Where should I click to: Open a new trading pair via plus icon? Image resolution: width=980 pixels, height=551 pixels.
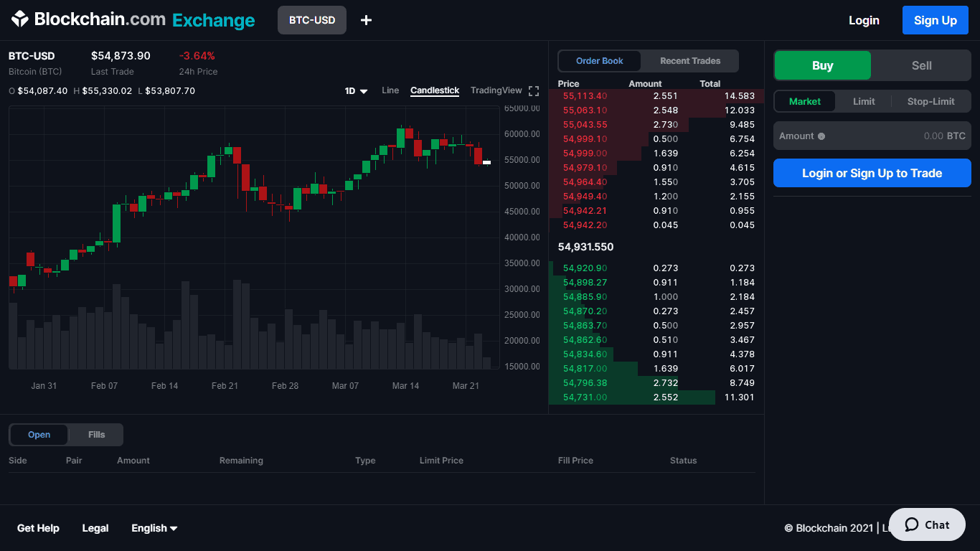(x=366, y=20)
